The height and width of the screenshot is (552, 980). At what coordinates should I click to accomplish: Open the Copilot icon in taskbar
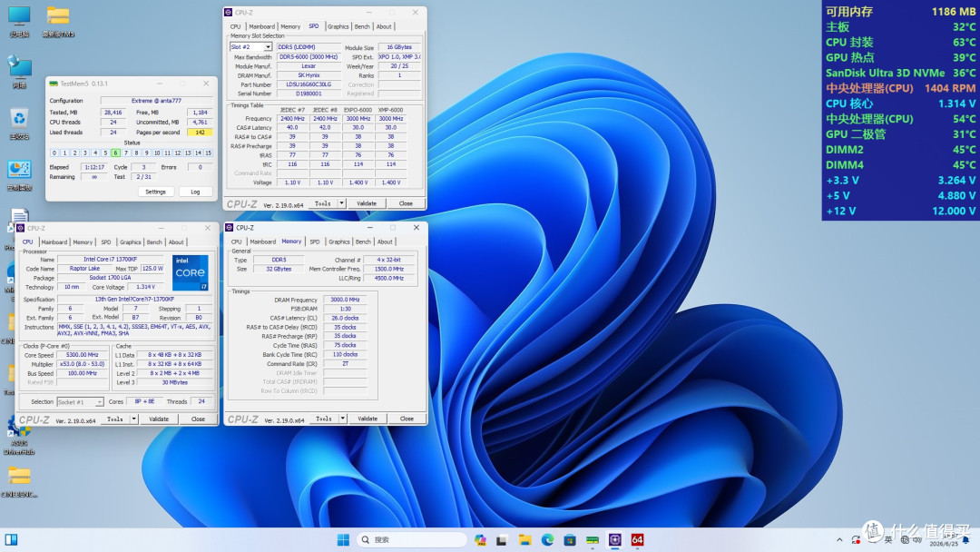tap(480, 539)
